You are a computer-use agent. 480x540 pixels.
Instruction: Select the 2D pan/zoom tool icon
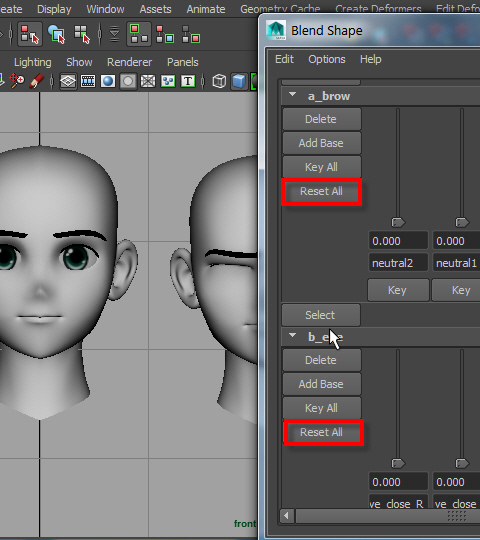click(17, 81)
